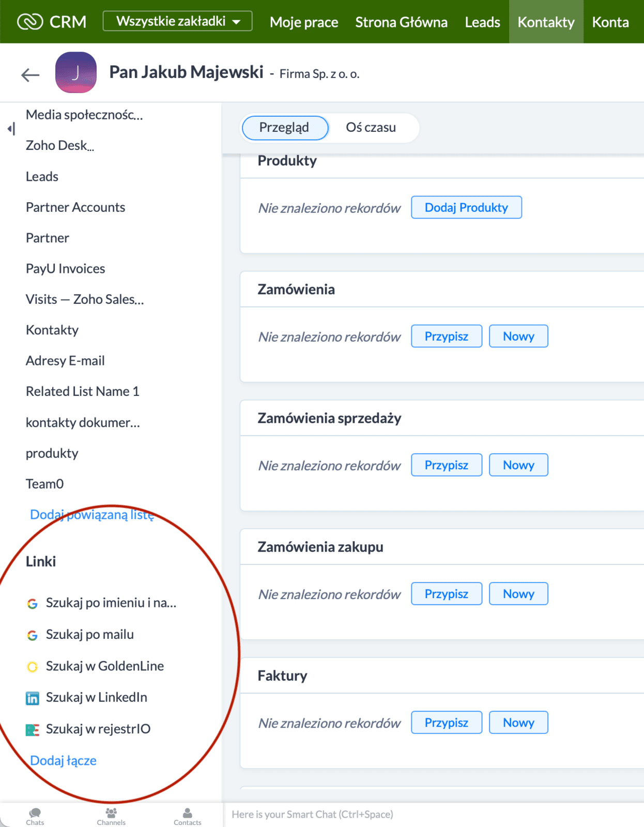The image size is (644, 827).
Task: Go back using the left arrow
Action: [x=30, y=75]
